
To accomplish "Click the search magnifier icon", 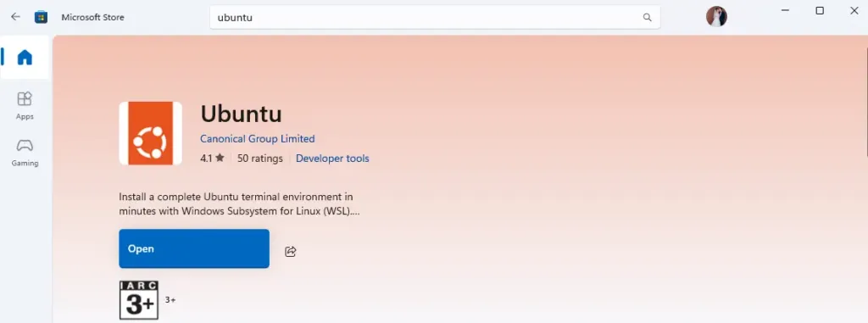I will (x=647, y=17).
